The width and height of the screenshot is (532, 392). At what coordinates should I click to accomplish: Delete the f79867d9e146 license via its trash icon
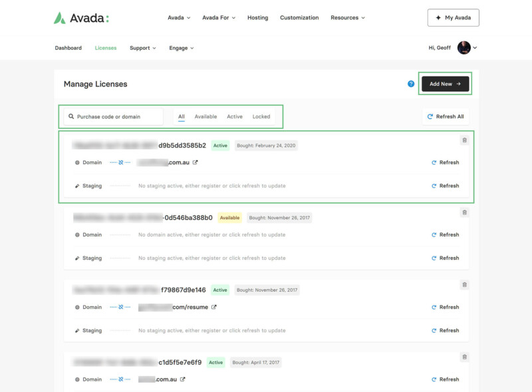[x=464, y=284]
